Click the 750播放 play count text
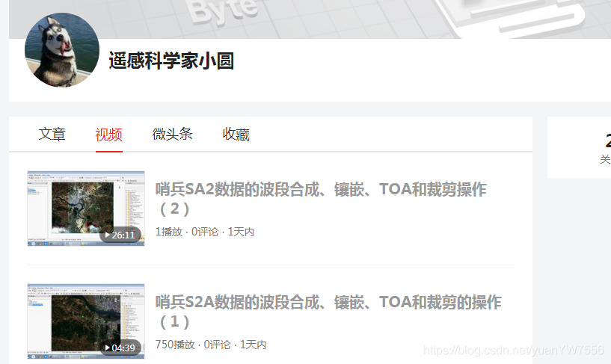The image size is (611, 364). 175,345
